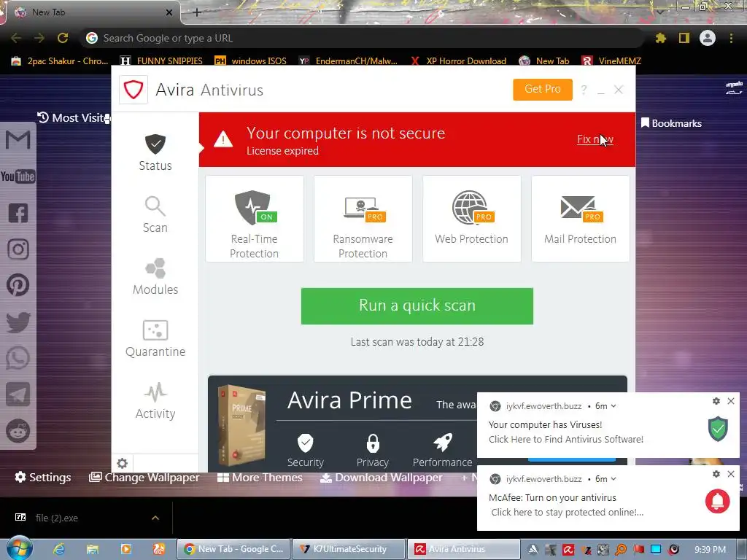The width and height of the screenshot is (747, 560).
Task: Click the Avira Prime product box image
Action: (x=241, y=425)
